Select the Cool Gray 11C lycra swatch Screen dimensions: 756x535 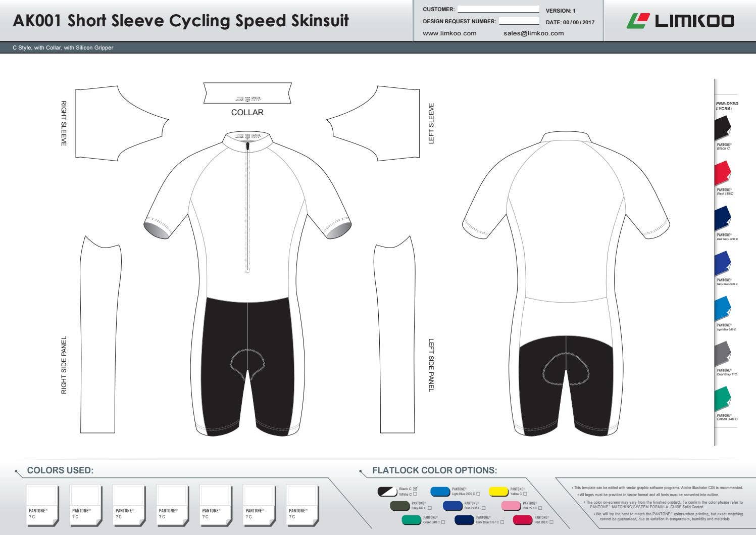(723, 354)
